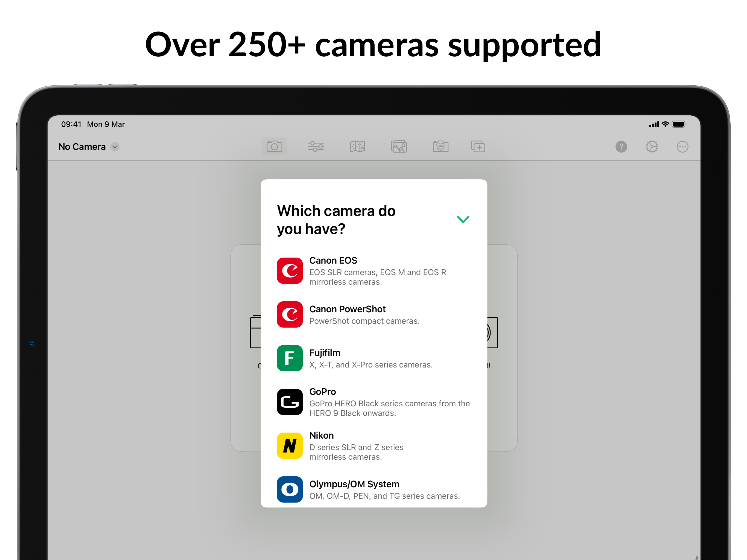Open the settings gear icon
The height and width of the screenshot is (560, 747).
[x=652, y=147]
